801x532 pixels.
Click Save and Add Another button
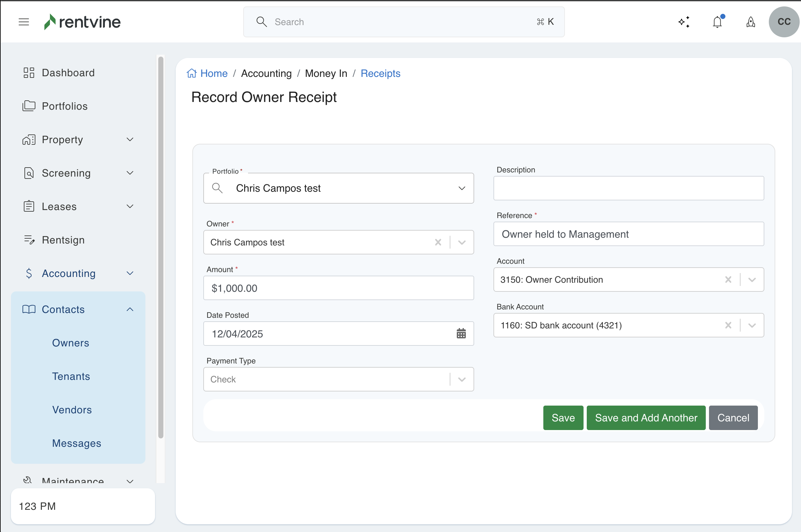(x=646, y=418)
